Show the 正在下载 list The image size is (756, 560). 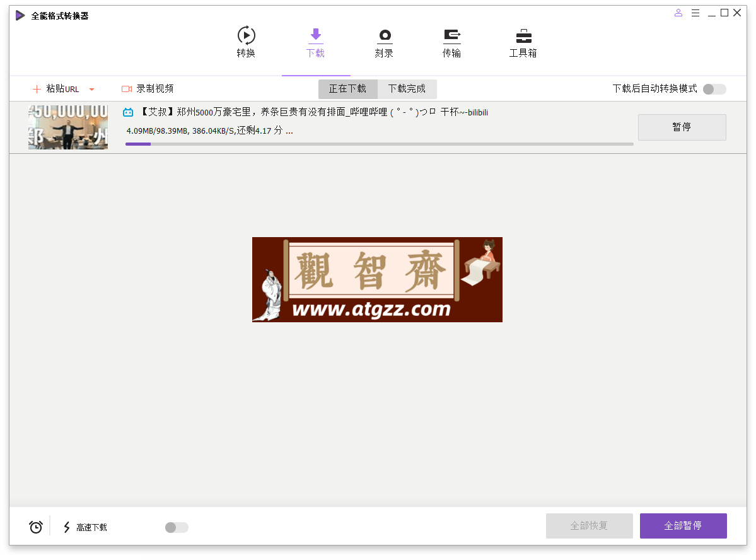[347, 89]
